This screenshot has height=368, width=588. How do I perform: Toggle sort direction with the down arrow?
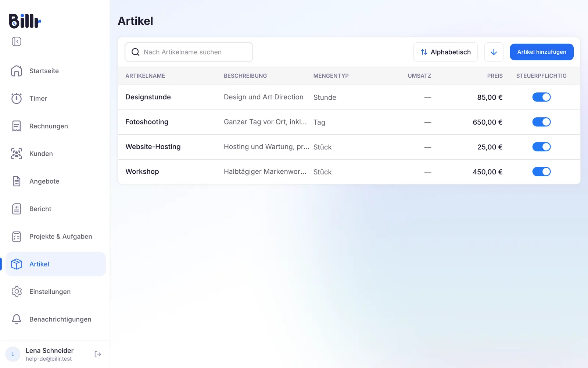click(x=494, y=52)
